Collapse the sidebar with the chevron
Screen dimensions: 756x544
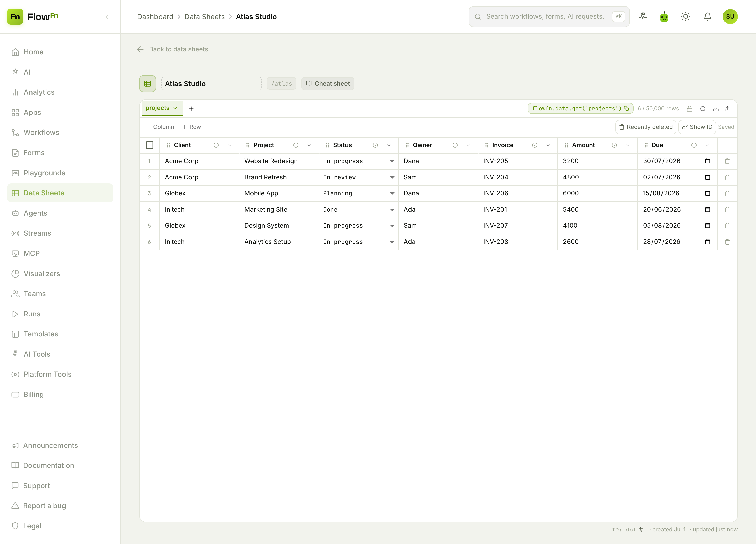click(107, 17)
